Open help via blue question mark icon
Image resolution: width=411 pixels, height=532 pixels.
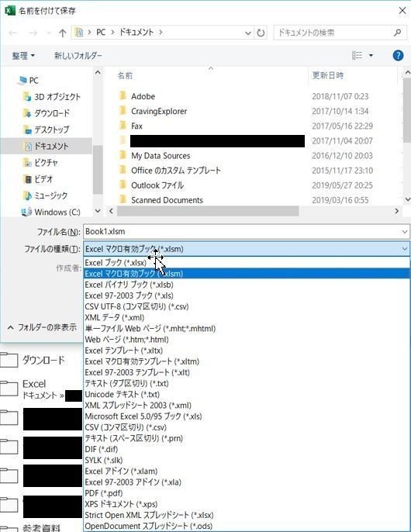[398, 55]
